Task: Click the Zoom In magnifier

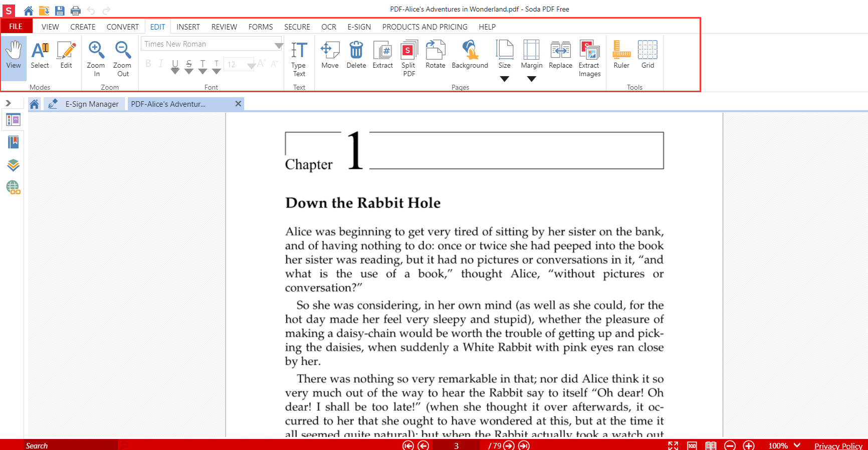Action: [x=96, y=58]
